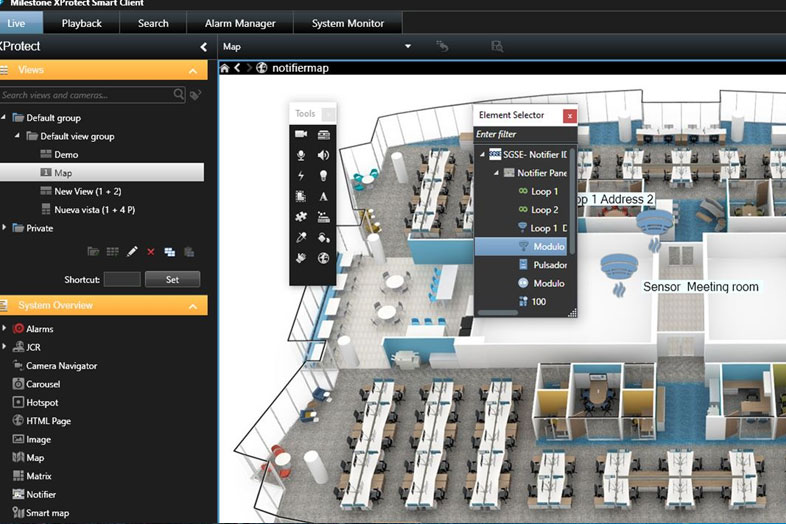This screenshot has height=524, width=786.
Task: Click the red X delete view icon
Action: (x=151, y=252)
